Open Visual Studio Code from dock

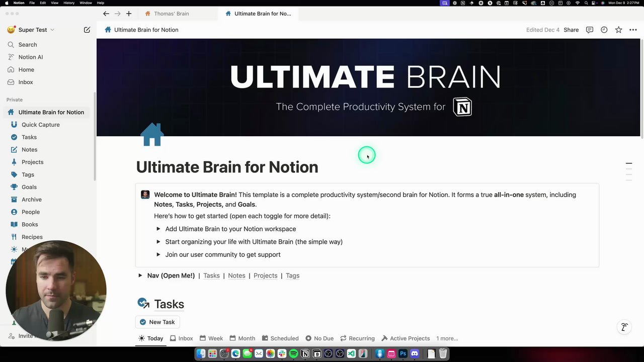(x=351, y=354)
